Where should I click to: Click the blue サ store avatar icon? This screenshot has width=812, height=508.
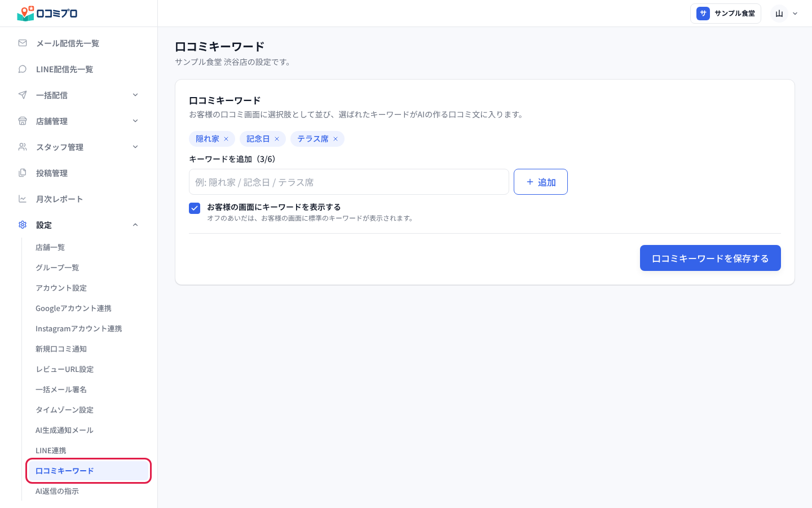pyautogui.click(x=703, y=14)
